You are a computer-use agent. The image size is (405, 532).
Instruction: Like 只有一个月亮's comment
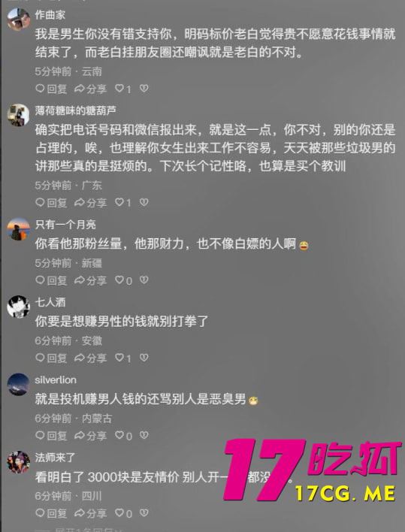tap(123, 280)
